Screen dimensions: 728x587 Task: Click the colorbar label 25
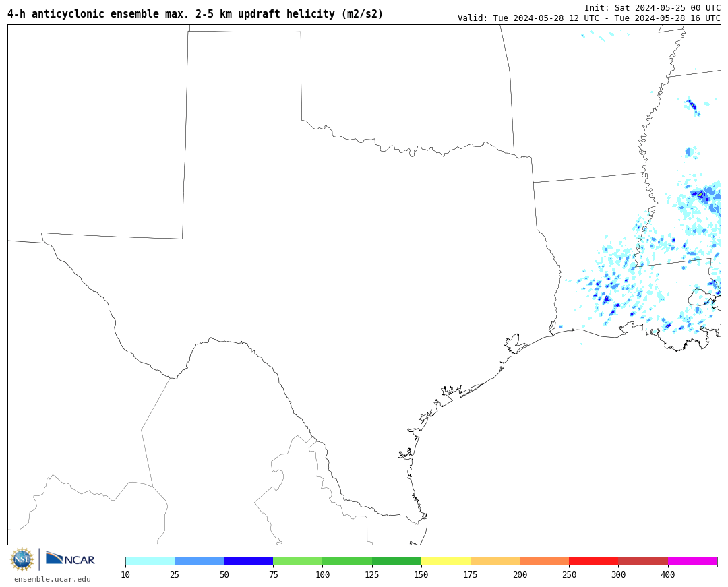pos(175,574)
